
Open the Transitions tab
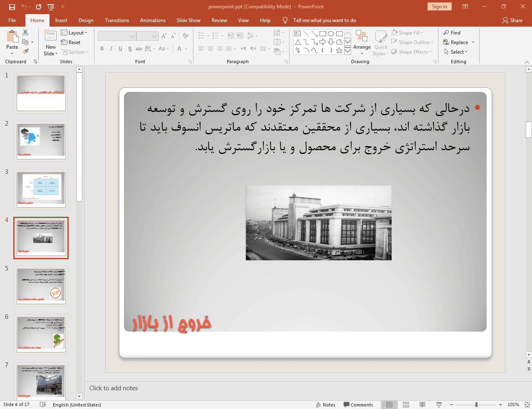click(116, 20)
